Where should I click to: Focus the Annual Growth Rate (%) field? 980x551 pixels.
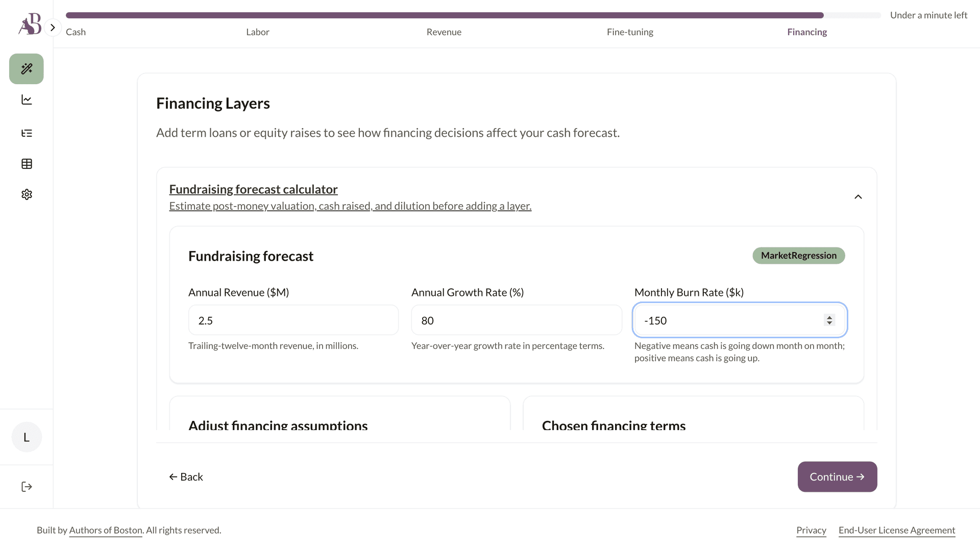click(517, 320)
